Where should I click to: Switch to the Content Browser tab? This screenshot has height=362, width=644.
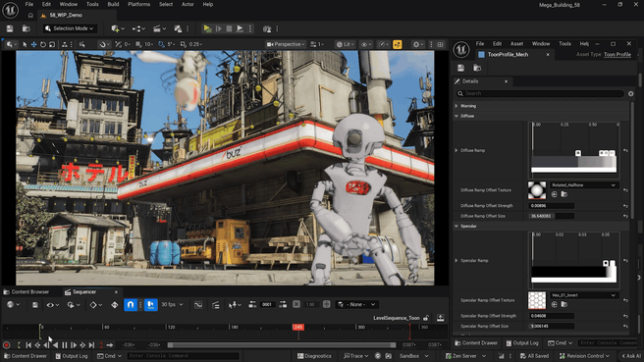[27, 291]
